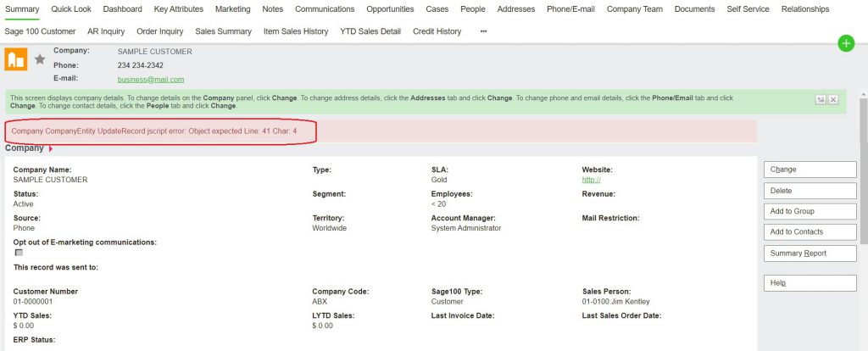The image size is (868, 351).
Task: Click the green plus new-record icon
Action: (846, 43)
